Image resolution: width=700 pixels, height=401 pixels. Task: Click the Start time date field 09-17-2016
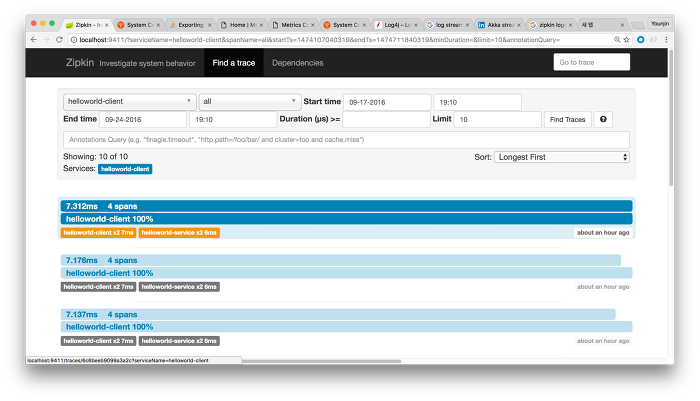[x=386, y=101]
